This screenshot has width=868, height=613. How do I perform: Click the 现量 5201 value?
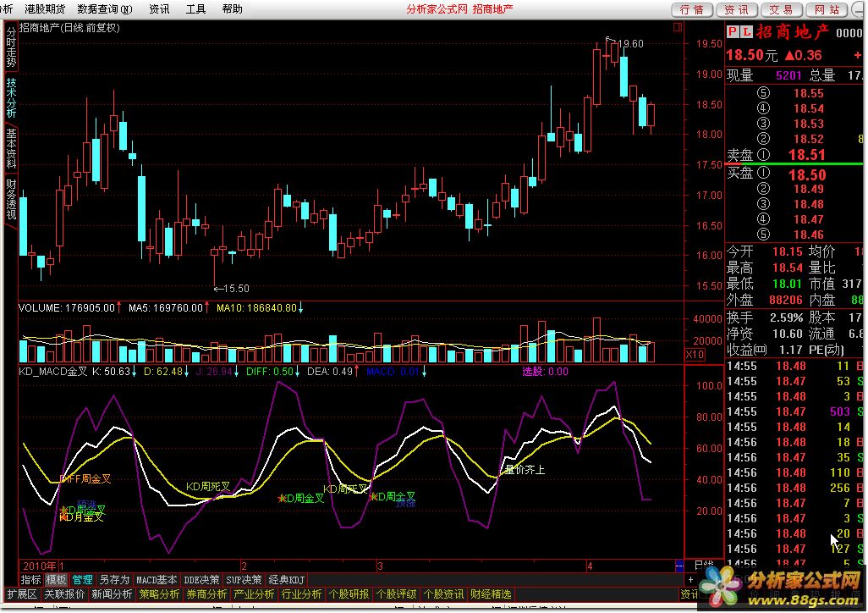(x=788, y=76)
